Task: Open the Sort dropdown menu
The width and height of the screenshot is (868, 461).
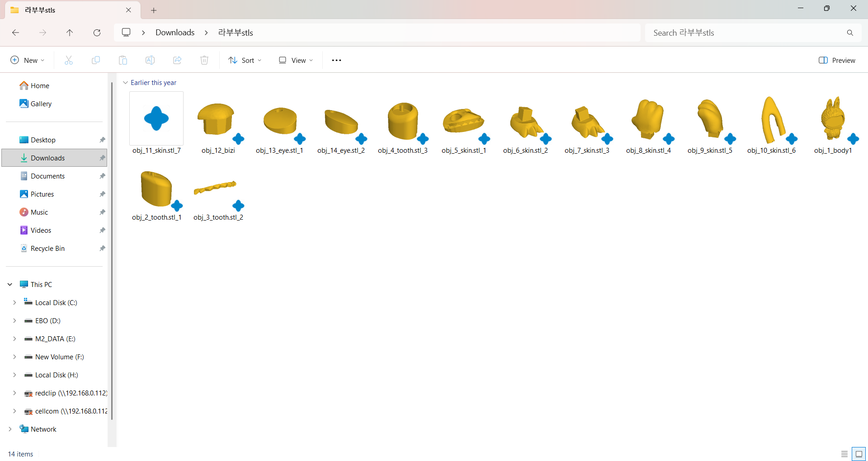Action: (x=245, y=60)
